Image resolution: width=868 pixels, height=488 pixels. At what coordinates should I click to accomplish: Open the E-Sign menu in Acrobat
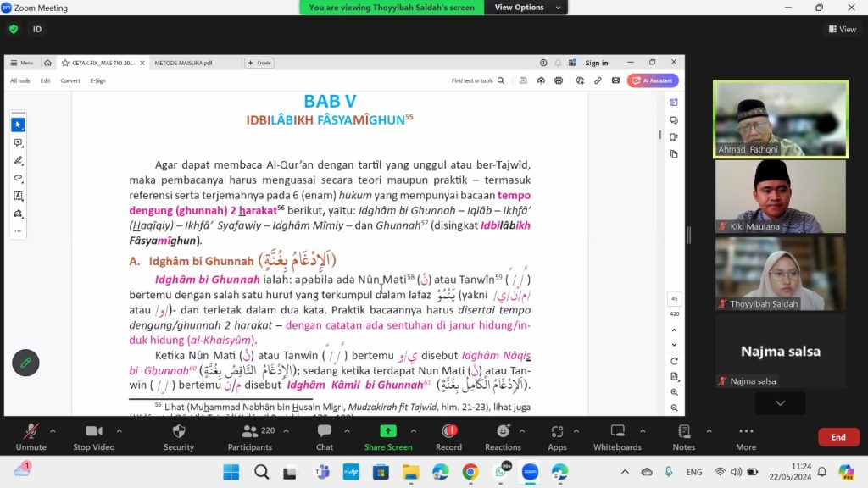[98, 80]
